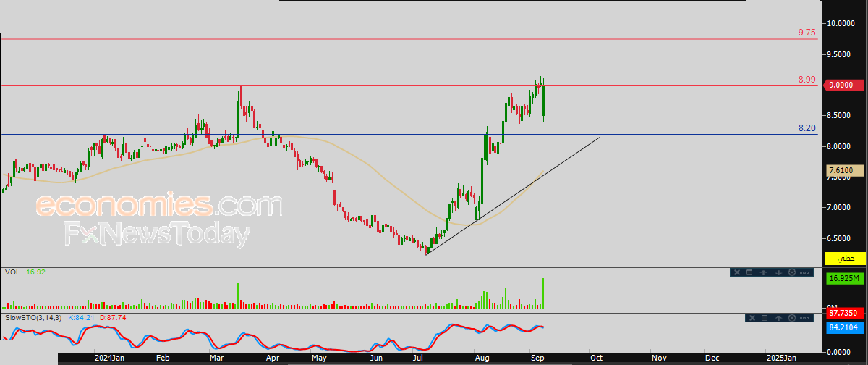Select the 9.75 resistance level label
This screenshot has height=365, width=868.
pyautogui.click(x=807, y=33)
